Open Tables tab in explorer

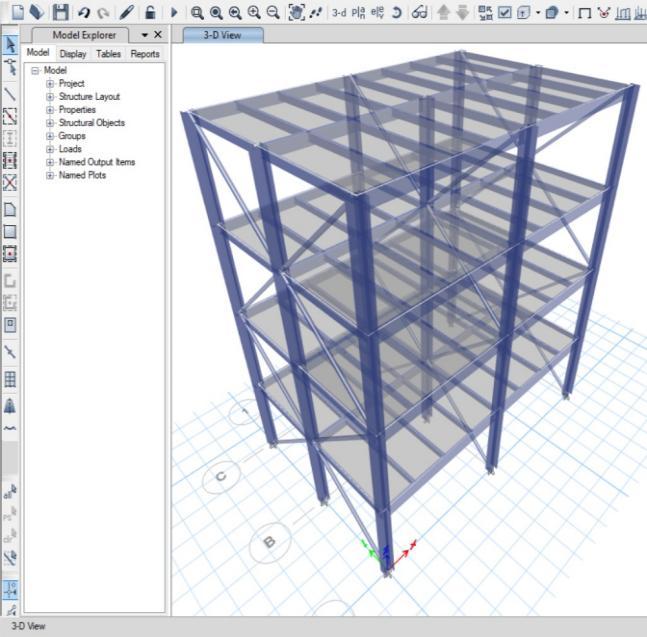(x=109, y=54)
